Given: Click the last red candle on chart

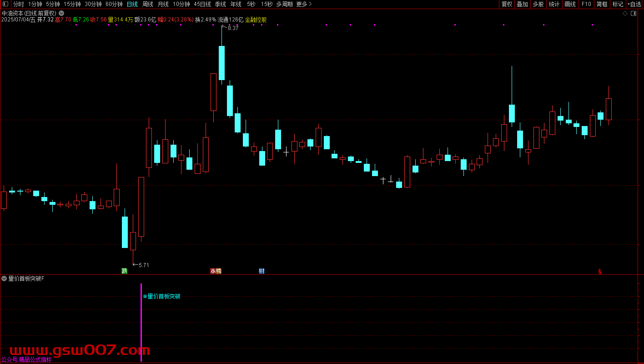Looking at the screenshot, I should click(609, 109).
